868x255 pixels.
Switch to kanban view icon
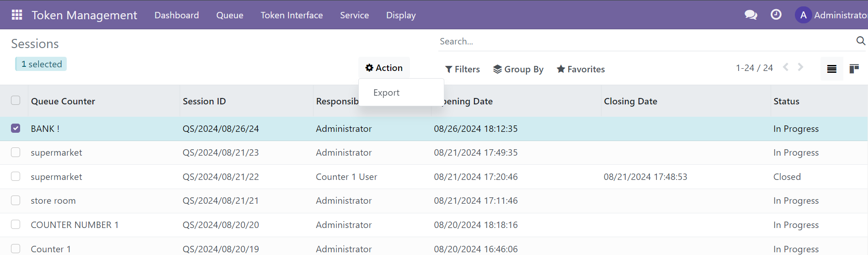tap(853, 69)
